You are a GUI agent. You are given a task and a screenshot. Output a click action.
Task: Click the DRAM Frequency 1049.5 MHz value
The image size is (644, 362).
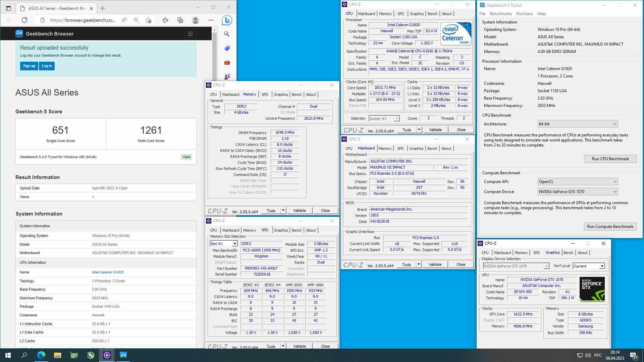[x=285, y=132]
